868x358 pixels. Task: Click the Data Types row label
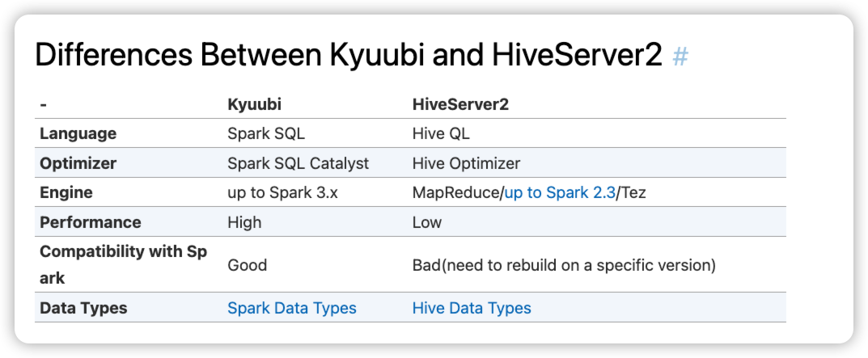click(x=83, y=308)
